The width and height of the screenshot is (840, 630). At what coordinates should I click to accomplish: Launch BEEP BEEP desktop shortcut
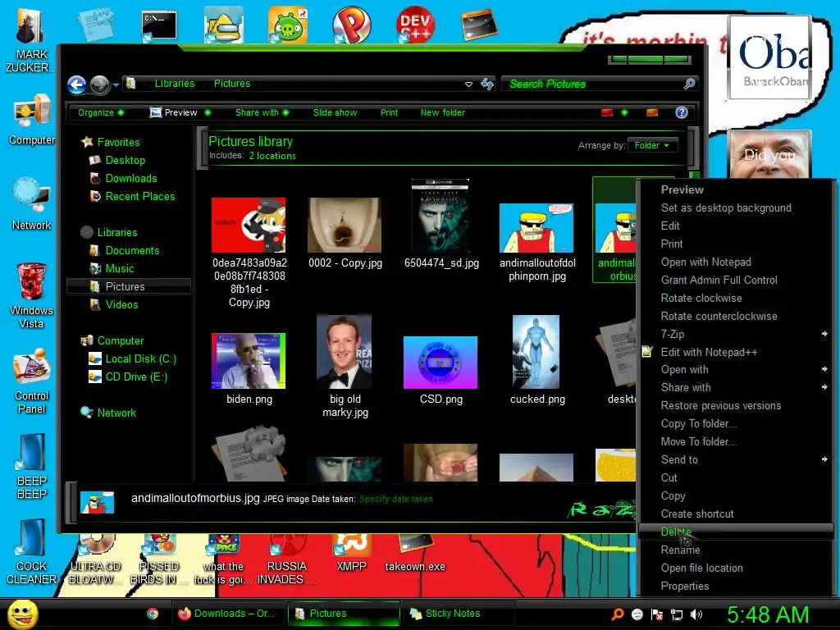[x=32, y=466]
